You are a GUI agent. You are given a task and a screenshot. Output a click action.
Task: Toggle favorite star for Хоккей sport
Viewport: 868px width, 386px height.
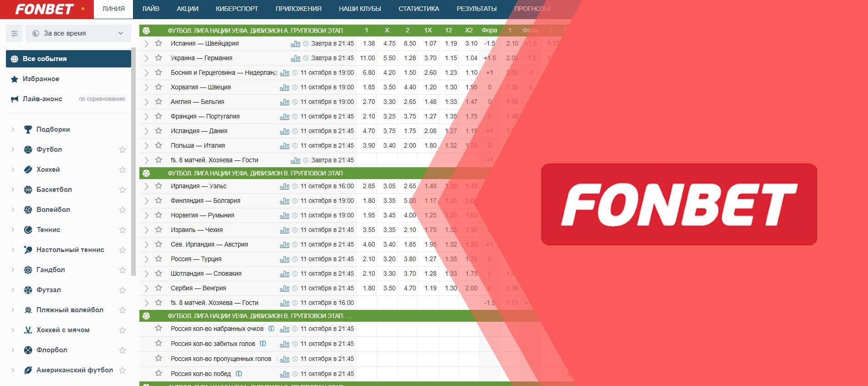click(x=122, y=170)
